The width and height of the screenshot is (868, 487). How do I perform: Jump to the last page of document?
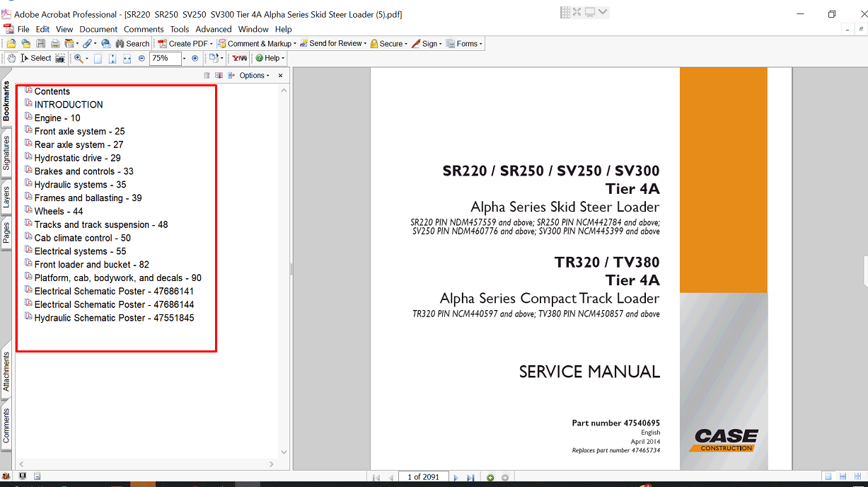pyautogui.click(x=470, y=478)
